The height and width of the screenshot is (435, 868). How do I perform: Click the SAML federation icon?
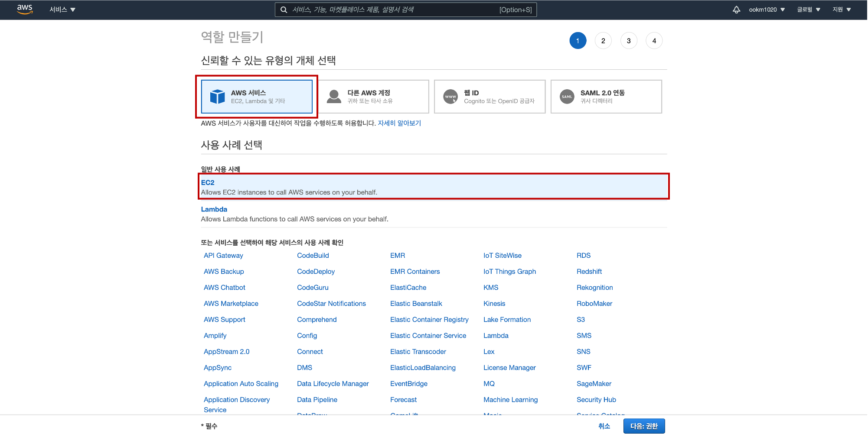coord(567,97)
